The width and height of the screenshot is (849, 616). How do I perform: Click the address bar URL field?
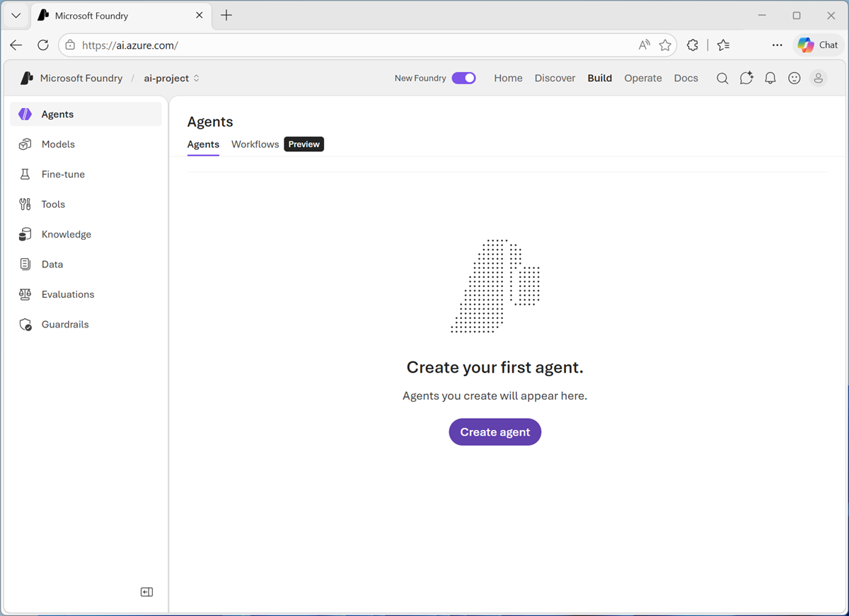pos(368,45)
